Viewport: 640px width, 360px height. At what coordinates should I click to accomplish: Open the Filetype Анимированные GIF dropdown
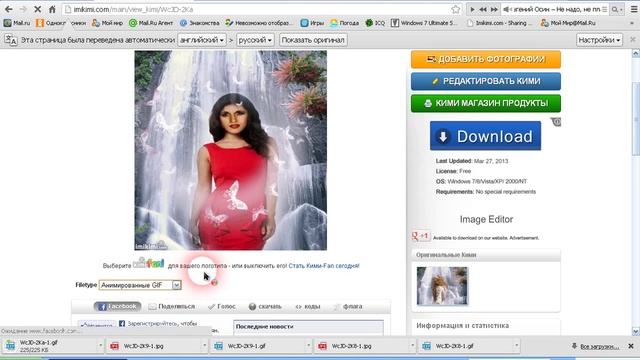coord(140,285)
